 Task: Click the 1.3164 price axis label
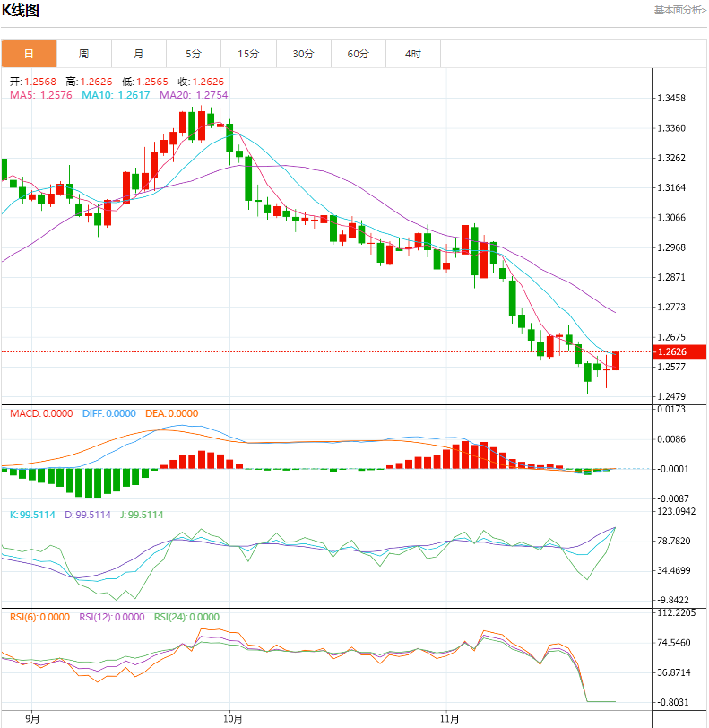click(x=671, y=187)
